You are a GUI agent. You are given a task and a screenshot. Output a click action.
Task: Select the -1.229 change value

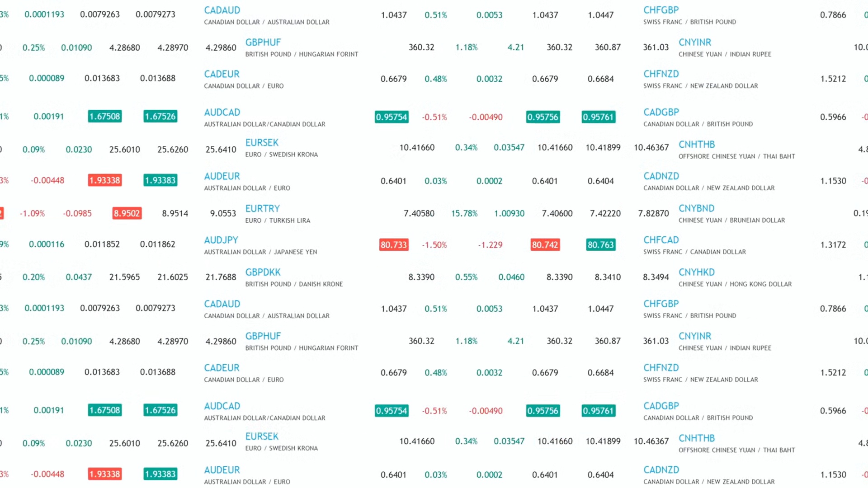click(x=490, y=245)
